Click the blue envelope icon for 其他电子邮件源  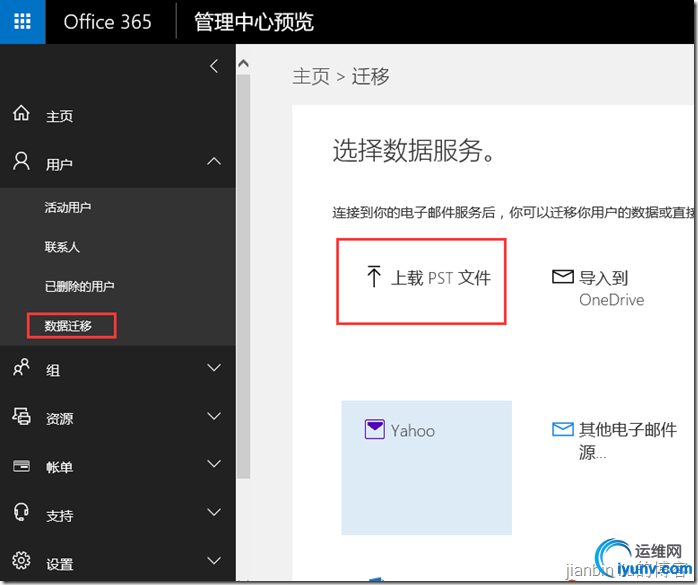pos(563,429)
